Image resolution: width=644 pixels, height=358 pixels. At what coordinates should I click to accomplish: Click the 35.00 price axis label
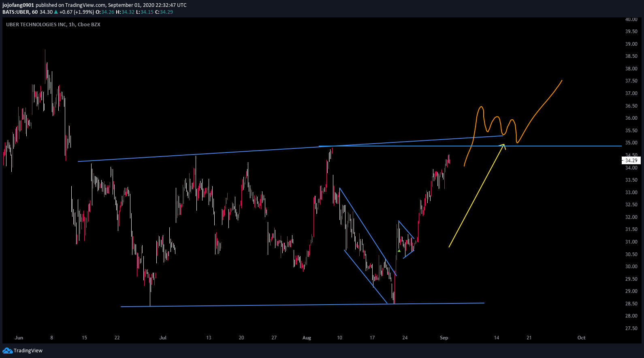(631, 143)
